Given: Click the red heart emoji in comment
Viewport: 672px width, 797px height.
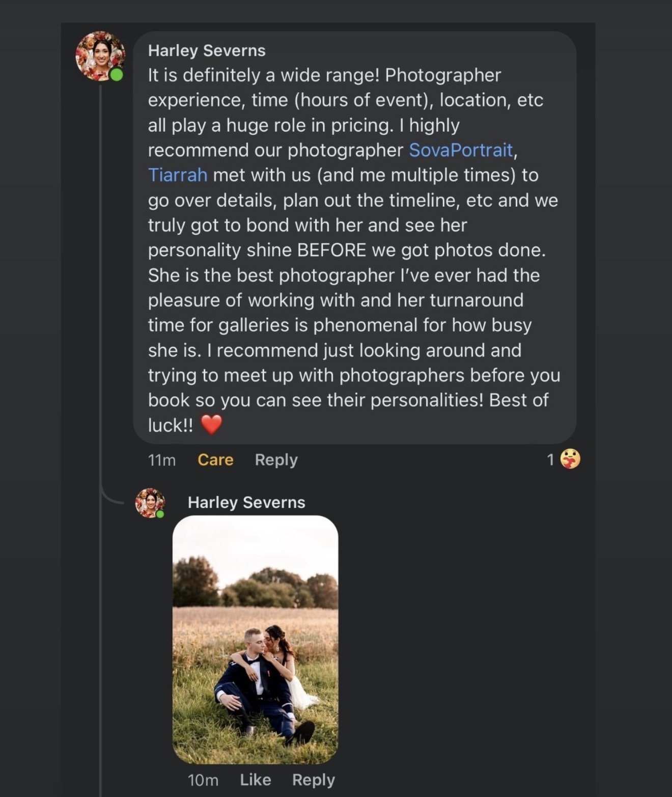Looking at the screenshot, I should point(211,425).
